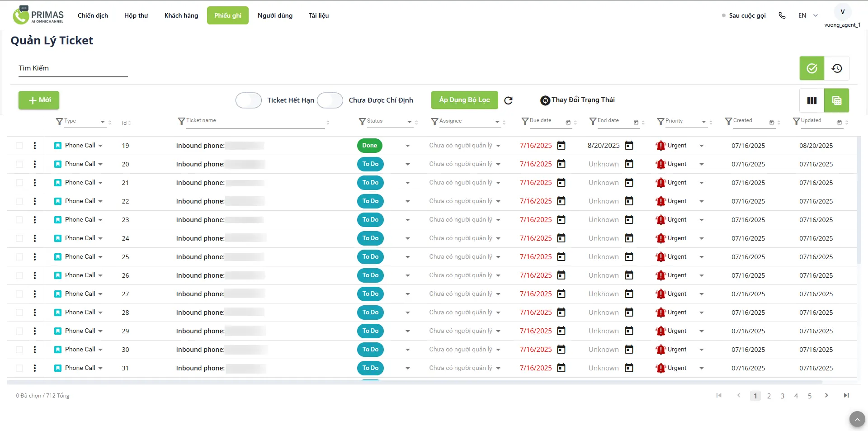The image size is (868, 431).
Task: Click the Tìm Kiếm search field
Action: 73,68
